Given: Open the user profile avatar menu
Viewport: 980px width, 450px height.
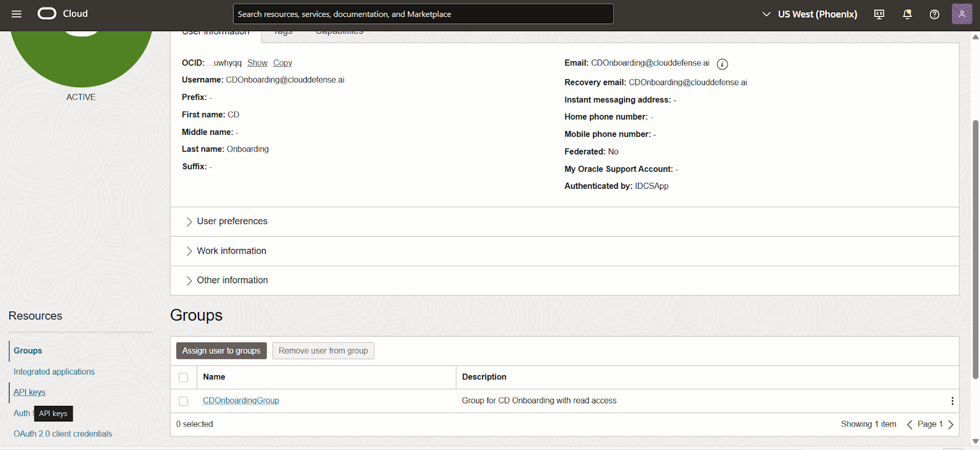Looking at the screenshot, I should (x=962, y=14).
